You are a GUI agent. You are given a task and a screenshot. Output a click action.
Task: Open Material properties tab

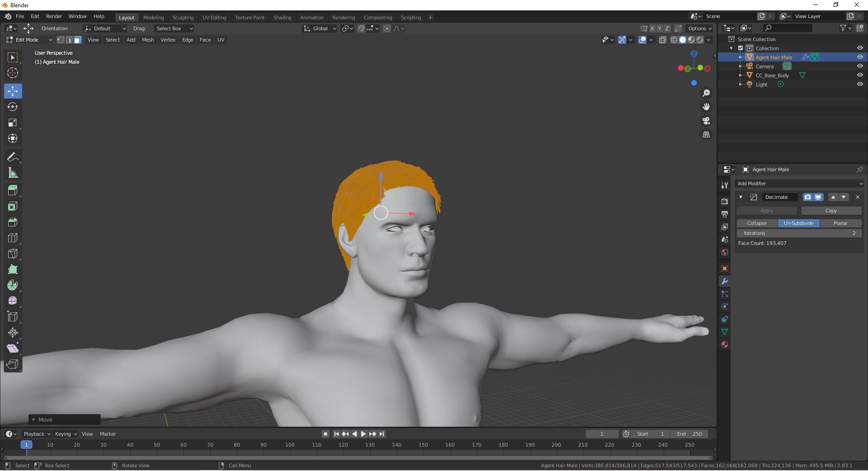(725, 344)
